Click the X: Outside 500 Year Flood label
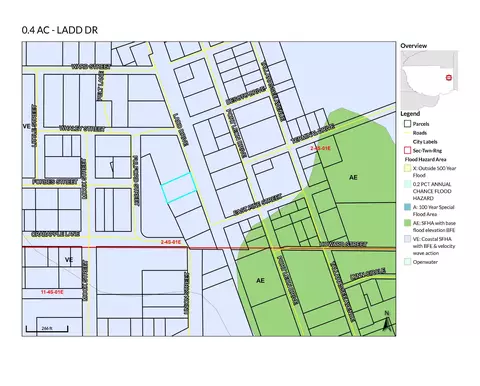480x386 pixels. pyautogui.click(x=434, y=172)
